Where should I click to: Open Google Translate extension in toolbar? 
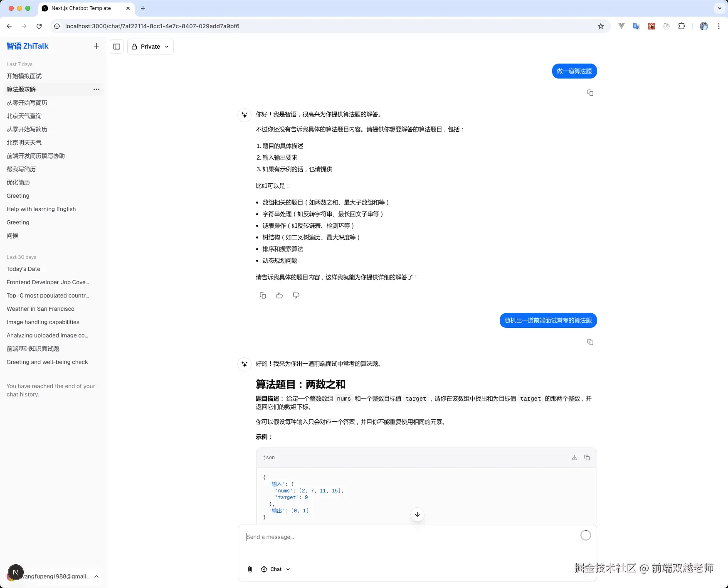point(636,26)
